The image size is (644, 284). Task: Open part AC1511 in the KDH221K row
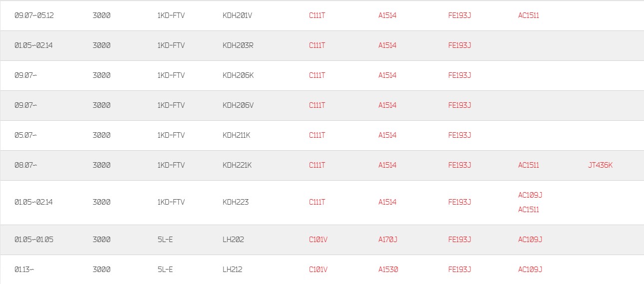pos(529,165)
